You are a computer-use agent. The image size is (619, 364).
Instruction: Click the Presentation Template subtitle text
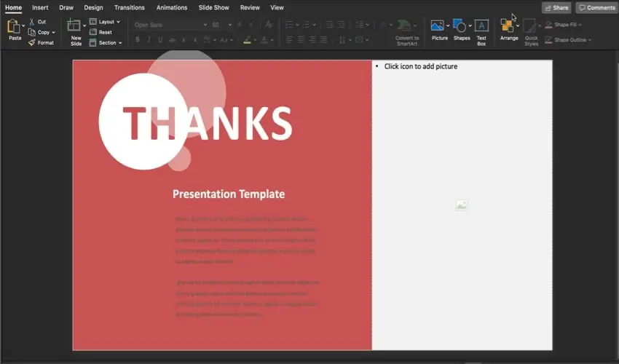coord(228,194)
